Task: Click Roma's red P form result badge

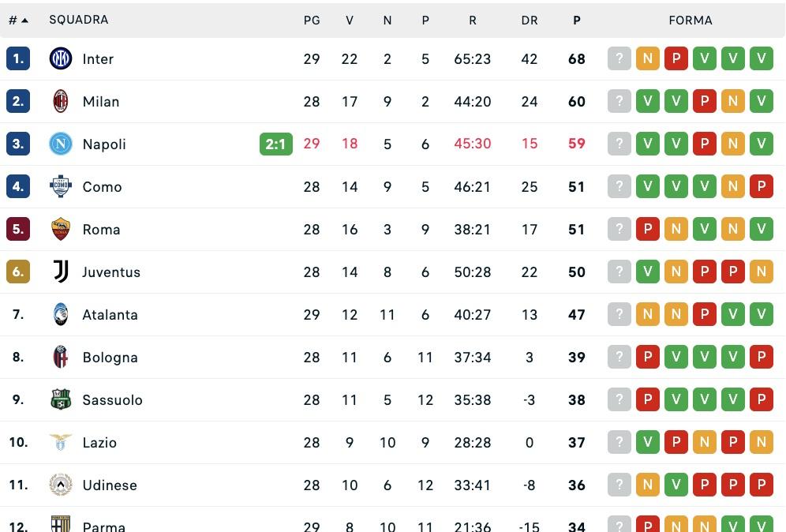Action: click(x=648, y=229)
